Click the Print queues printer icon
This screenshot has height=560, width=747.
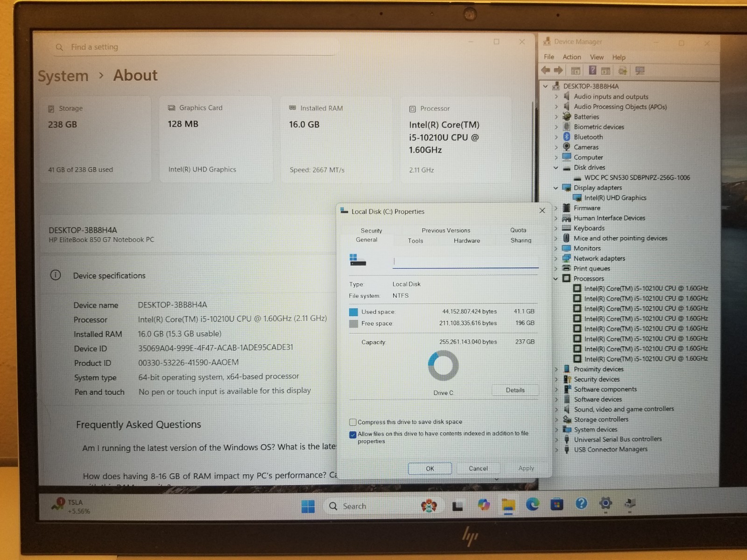pos(567,268)
